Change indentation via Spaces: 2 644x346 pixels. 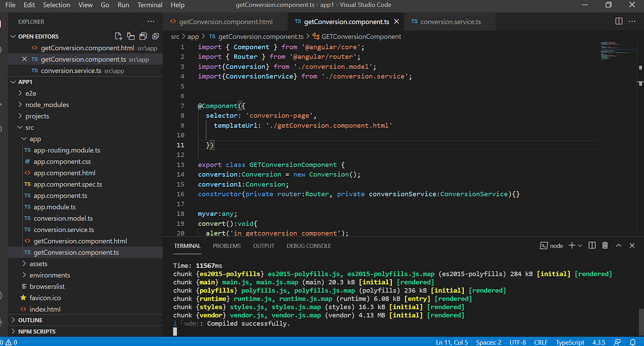click(x=488, y=342)
